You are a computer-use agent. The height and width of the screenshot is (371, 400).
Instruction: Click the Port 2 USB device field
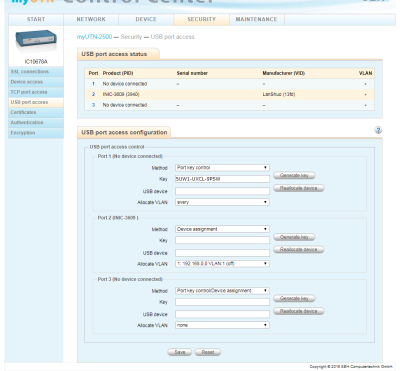(222, 253)
